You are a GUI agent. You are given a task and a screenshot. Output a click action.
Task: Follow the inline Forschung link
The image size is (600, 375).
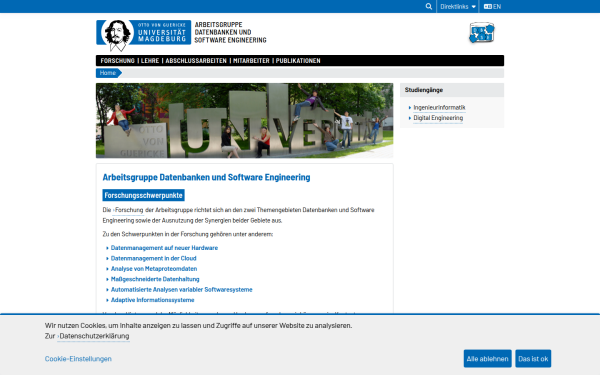pos(129,210)
